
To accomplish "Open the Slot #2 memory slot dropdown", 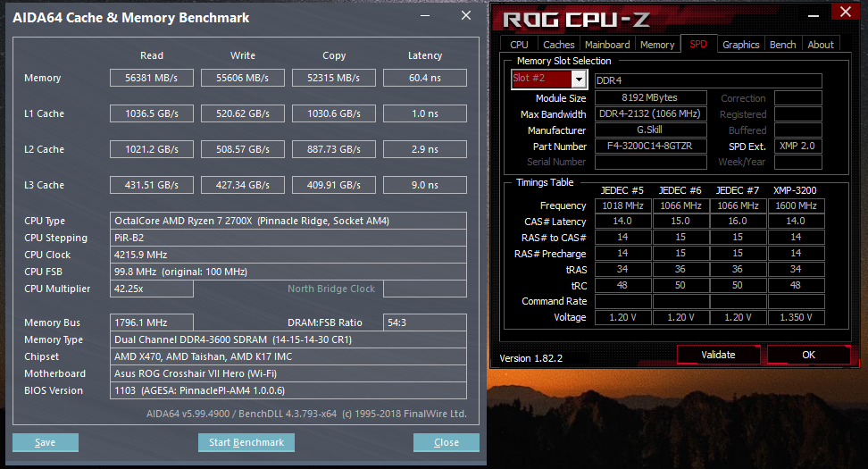I will click(x=579, y=80).
